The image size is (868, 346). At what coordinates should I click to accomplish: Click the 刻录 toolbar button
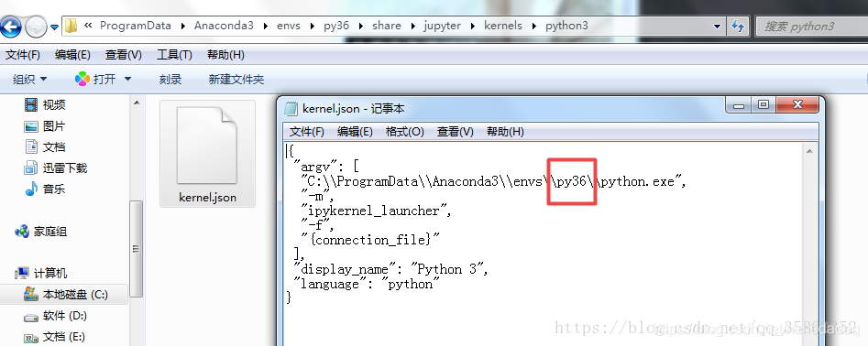coord(170,80)
